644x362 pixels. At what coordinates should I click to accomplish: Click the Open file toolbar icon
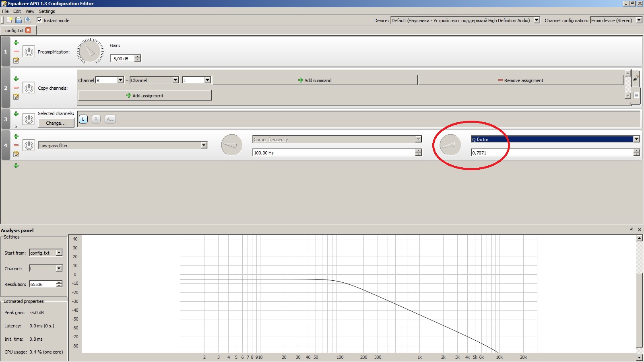[18, 20]
